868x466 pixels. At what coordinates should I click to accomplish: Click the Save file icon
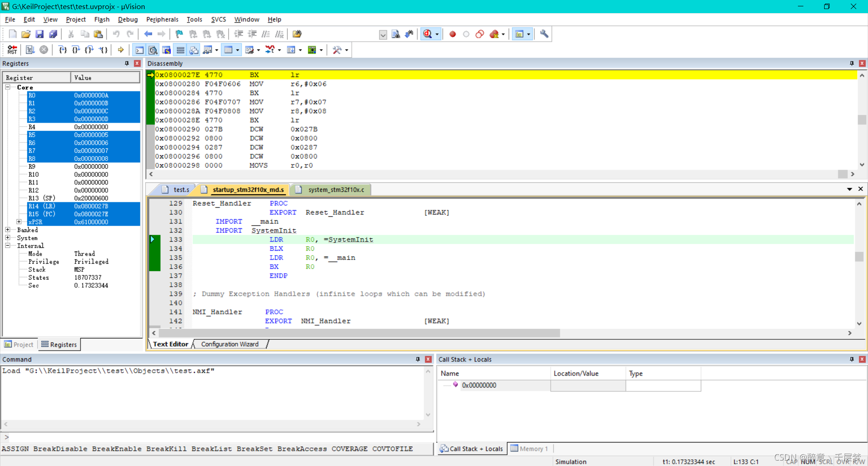point(39,34)
